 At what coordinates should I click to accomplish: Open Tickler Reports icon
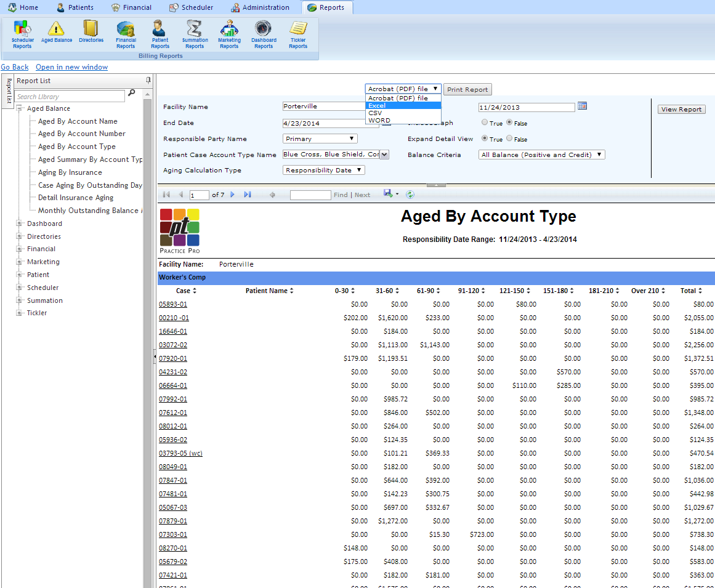pyautogui.click(x=298, y=29)
